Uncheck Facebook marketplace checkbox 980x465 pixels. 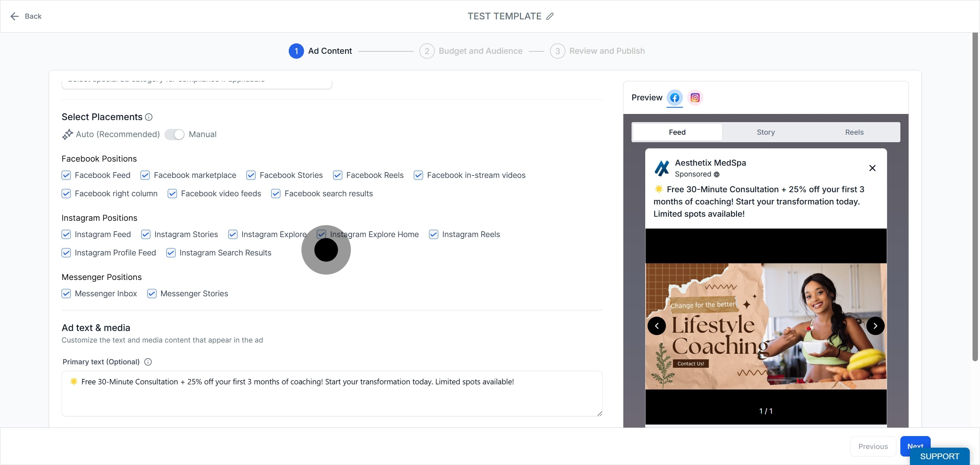pos(145,175)
